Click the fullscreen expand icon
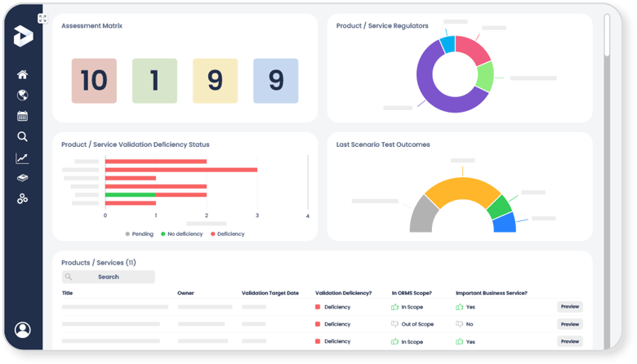Viewport: 637px width, 364px height. [x=42, y=19]
